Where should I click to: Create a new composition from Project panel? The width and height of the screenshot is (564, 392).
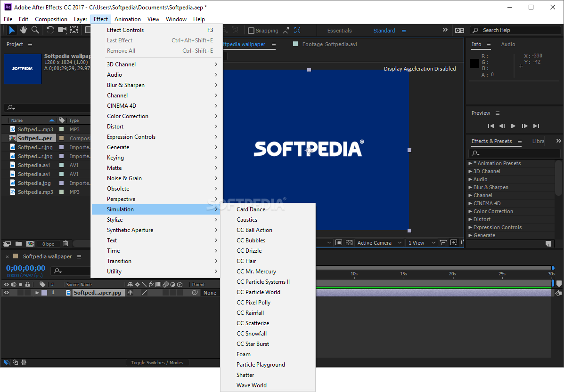31,244
